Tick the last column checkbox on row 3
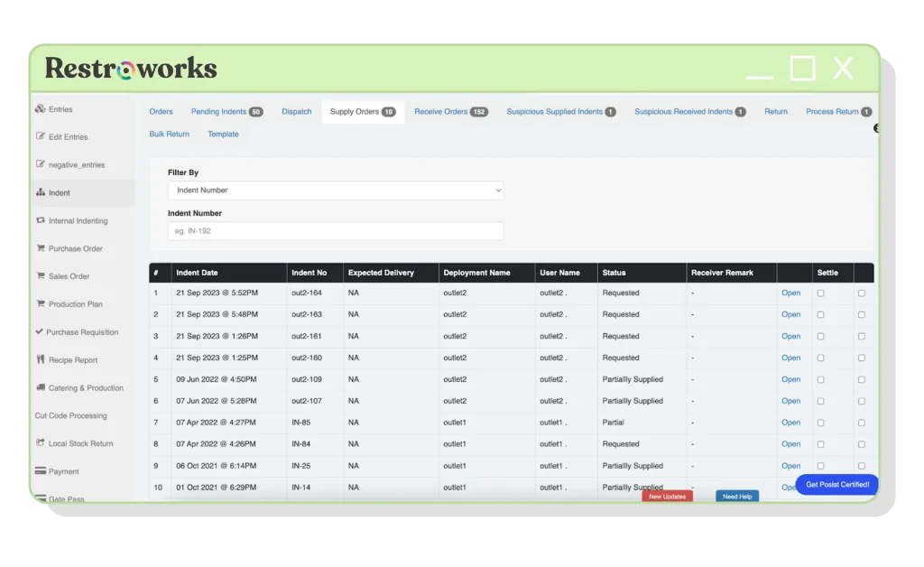The width and height of the screenshot is (924, 567). 862,336
